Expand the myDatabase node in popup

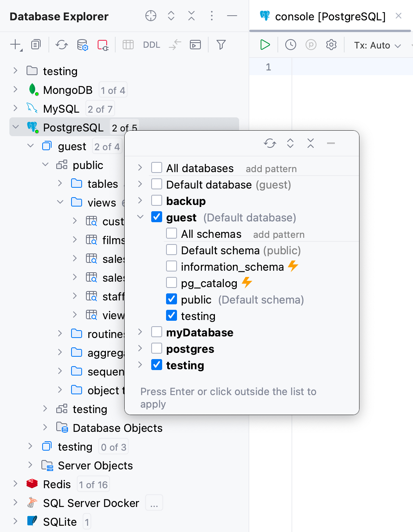[x=140, y=332]
